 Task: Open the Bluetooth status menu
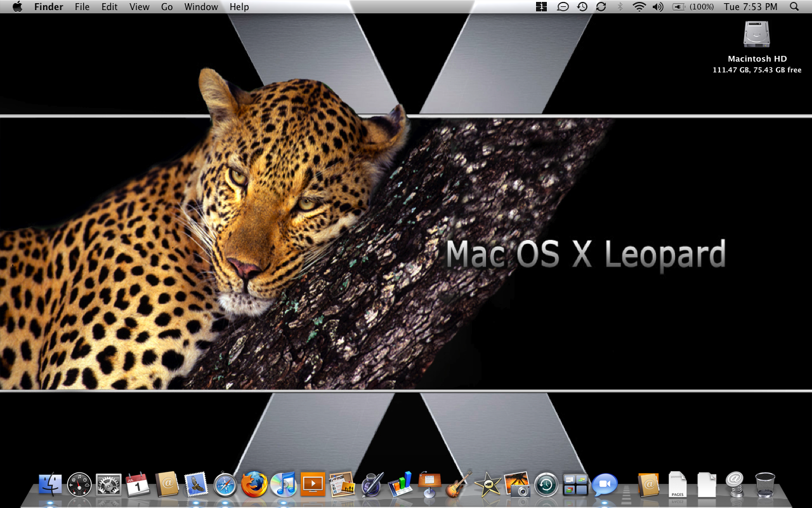(620, 7)
